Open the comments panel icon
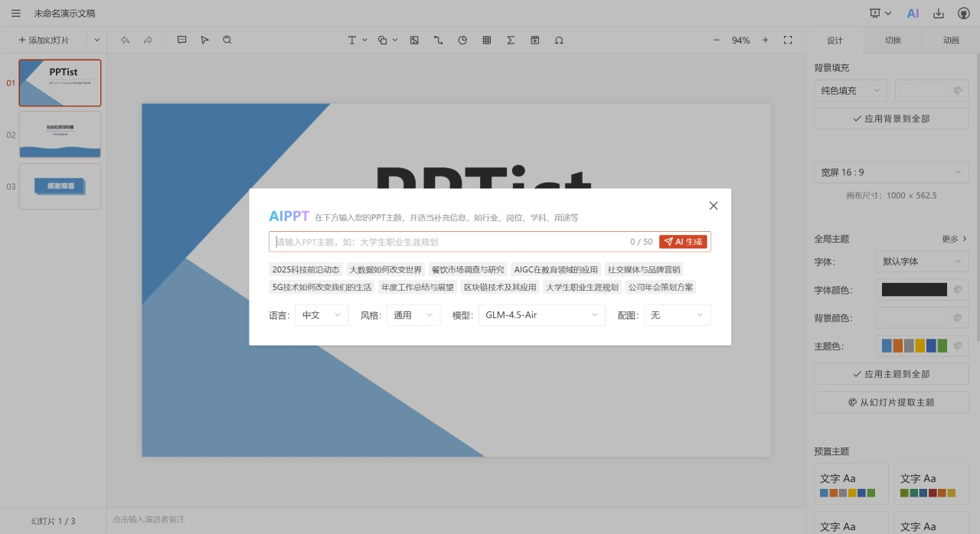The height and width of the screenshot is (534, 980). [x=181, y=40]
